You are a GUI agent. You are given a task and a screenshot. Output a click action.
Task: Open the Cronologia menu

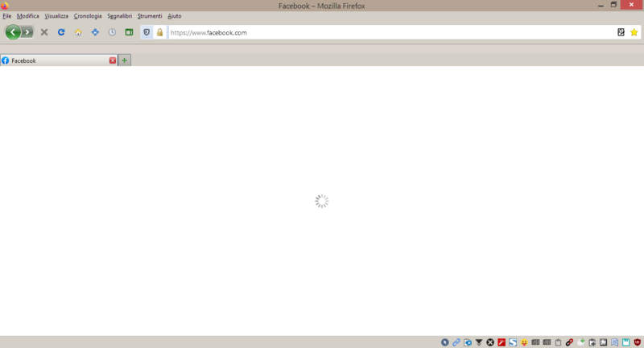(88, 16)
